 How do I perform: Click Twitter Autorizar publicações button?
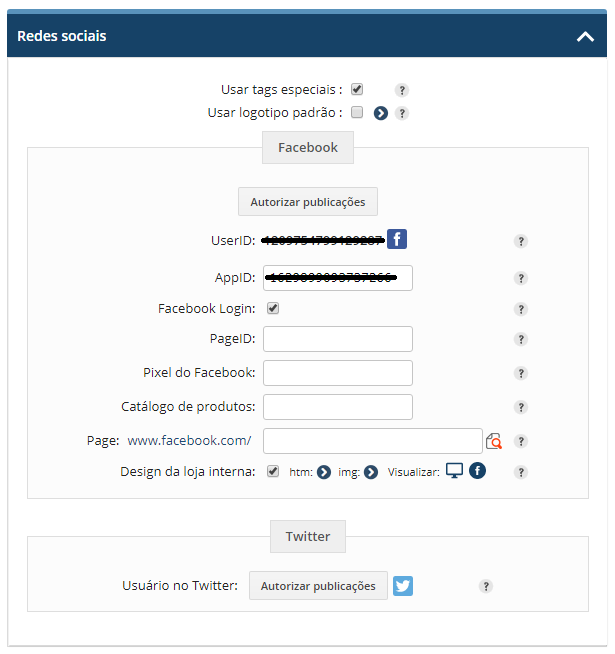click(x=318, y=586)
